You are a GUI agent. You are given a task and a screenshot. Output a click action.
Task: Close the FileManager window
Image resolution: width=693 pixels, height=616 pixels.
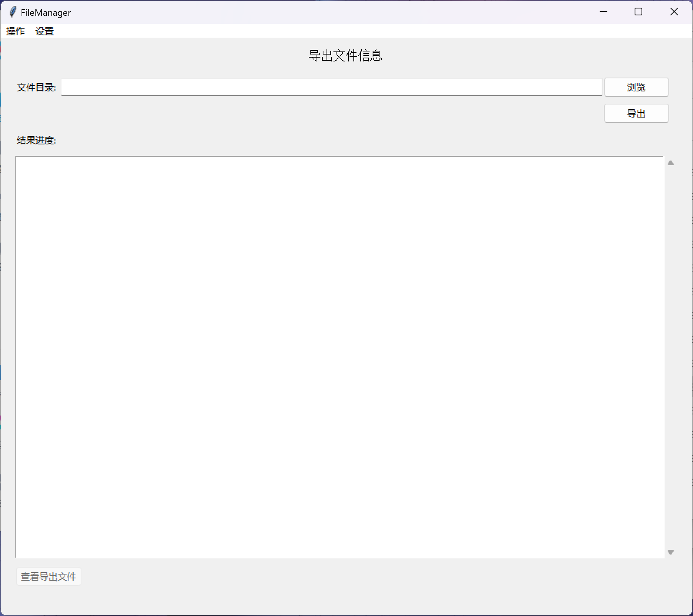coord(674,12)
